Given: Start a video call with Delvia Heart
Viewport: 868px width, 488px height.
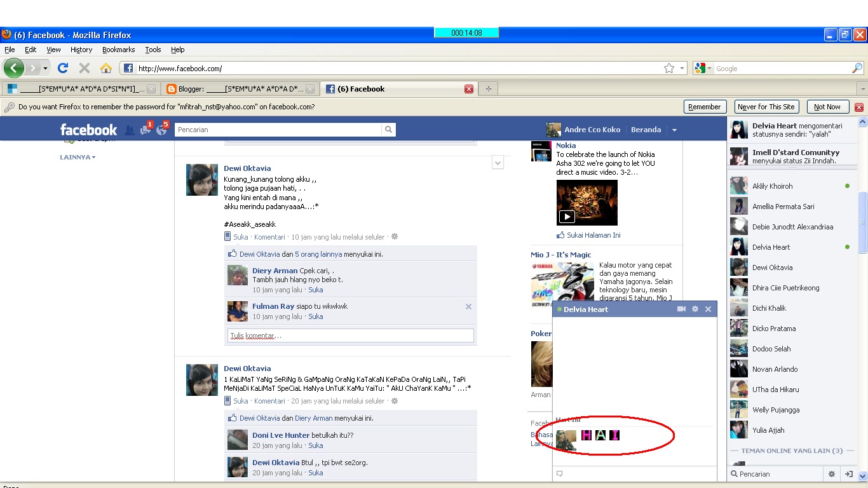Looking at the screenshot, I should 682,309.
